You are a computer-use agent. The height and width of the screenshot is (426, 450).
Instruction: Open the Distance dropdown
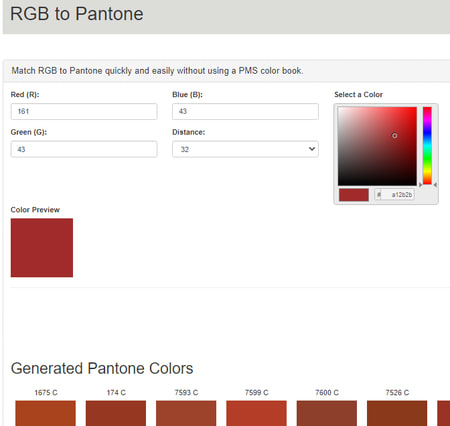pos(245,149)
